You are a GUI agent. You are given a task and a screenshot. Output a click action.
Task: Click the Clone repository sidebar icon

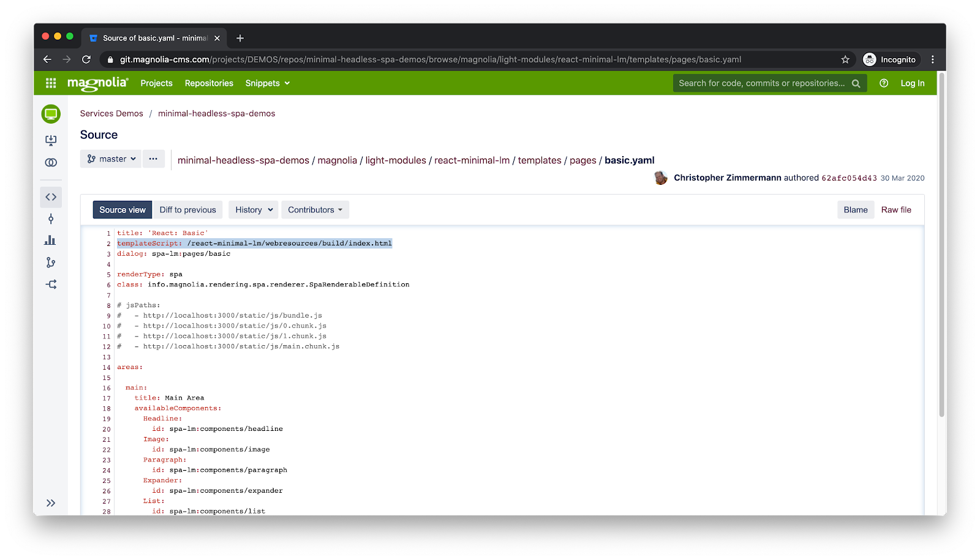point(51,140)
